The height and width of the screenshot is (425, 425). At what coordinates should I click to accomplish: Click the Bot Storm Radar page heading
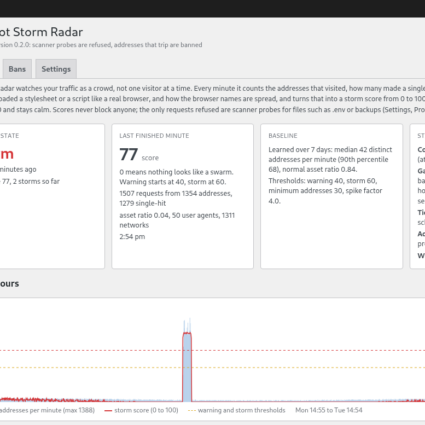coord(41,32)
